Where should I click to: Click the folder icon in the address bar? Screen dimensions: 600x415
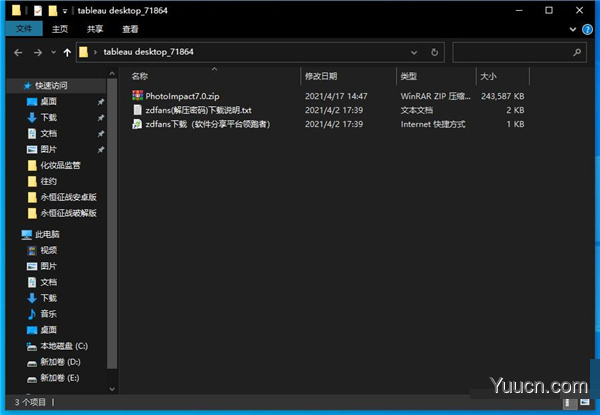coord(84,52)
